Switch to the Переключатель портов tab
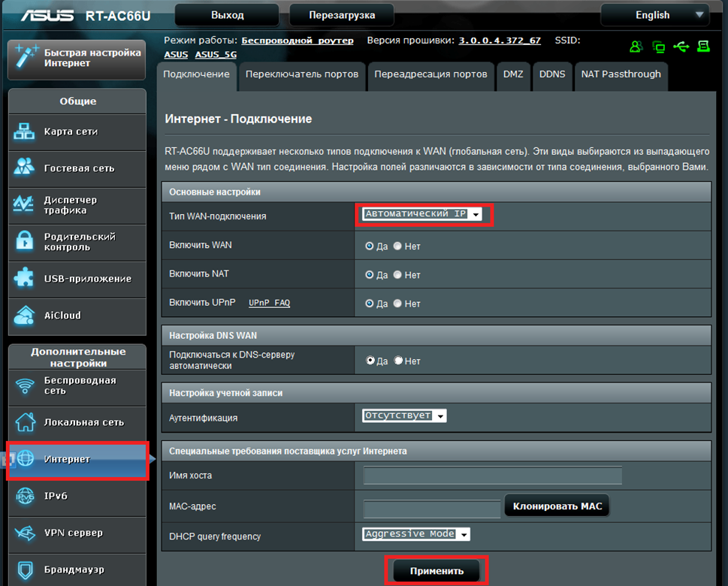 tap(302, 75)
